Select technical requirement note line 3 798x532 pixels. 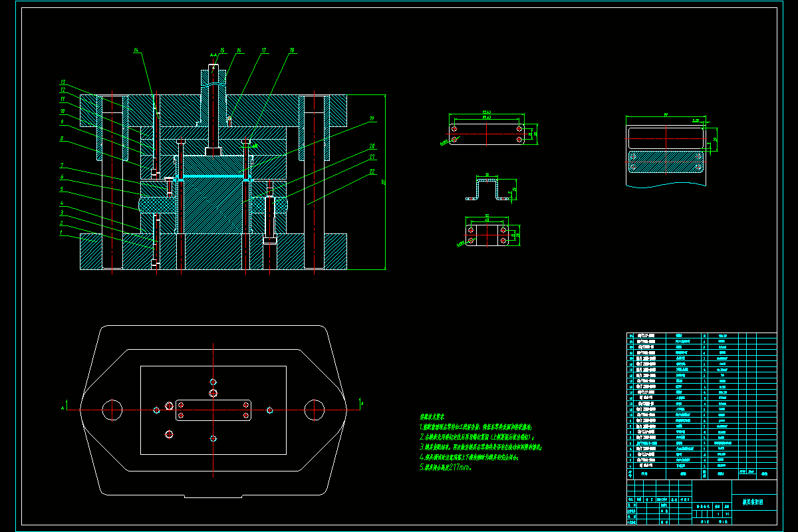[x=481, y=448]
